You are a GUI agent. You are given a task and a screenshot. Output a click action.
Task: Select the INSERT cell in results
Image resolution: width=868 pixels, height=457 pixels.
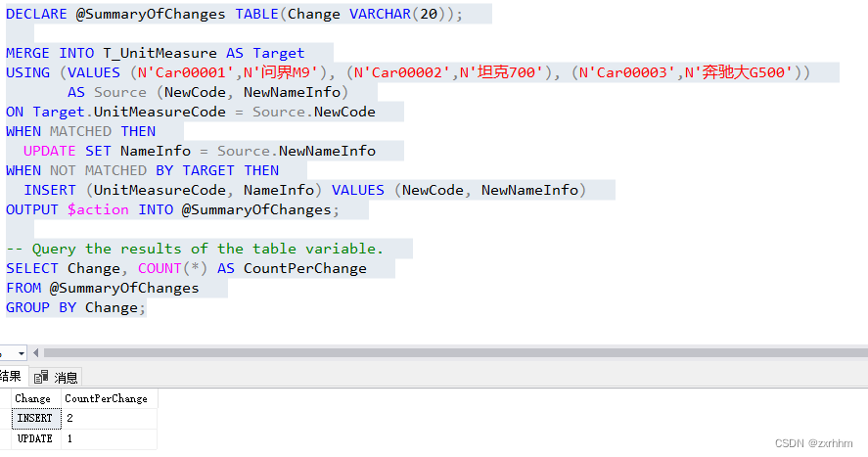(x=35, y=418)
